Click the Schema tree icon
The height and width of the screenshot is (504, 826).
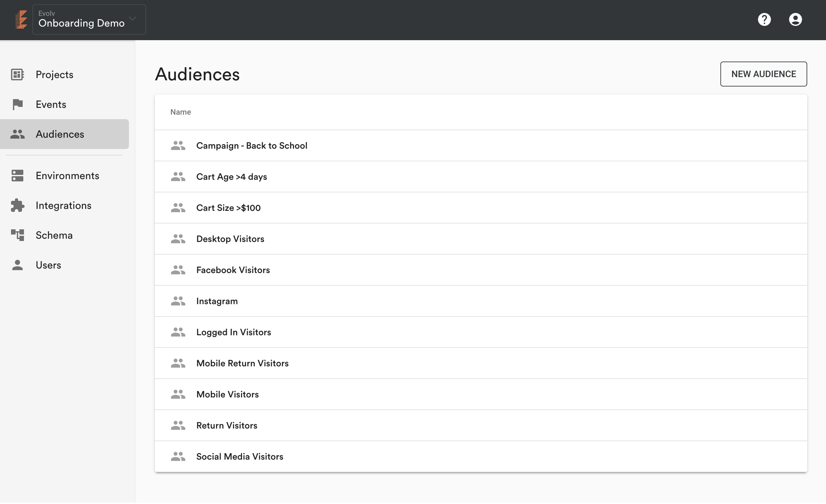pos(17,235)
